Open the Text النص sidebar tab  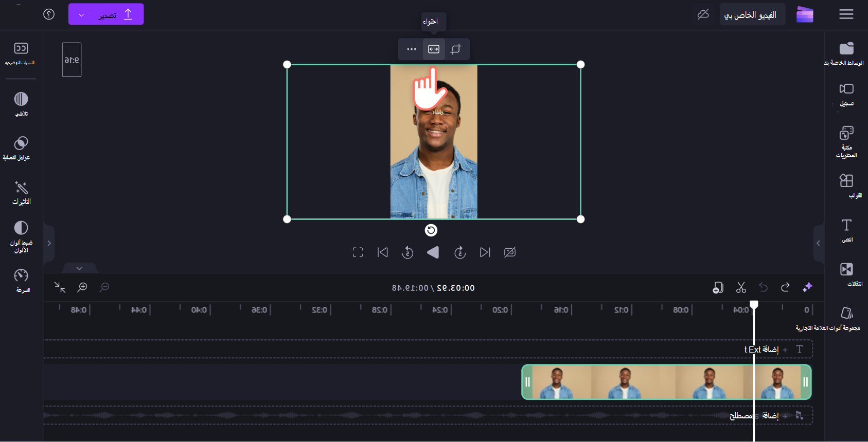point(846,230)
